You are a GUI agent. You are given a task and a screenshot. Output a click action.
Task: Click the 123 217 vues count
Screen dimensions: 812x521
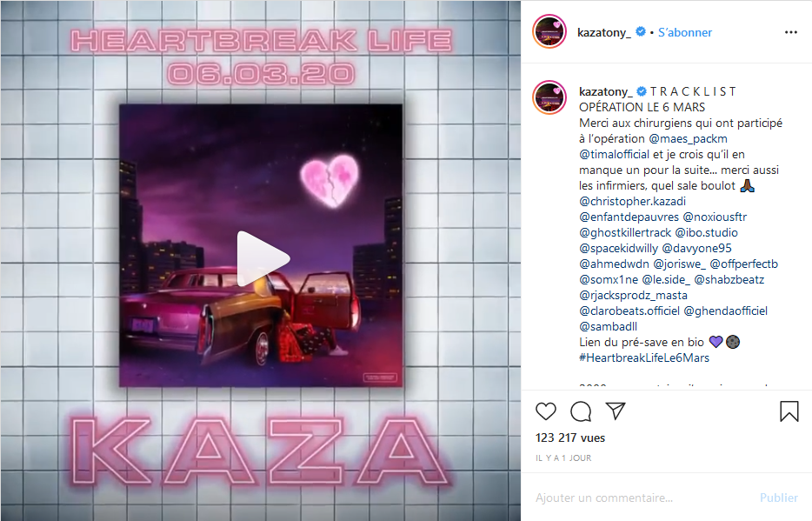tap(570, 438)
